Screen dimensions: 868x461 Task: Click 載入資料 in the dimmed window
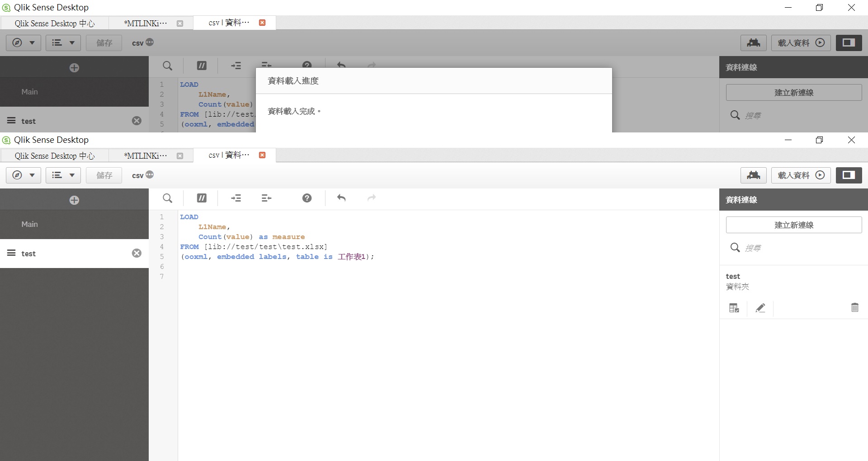(x=801, y=42)
